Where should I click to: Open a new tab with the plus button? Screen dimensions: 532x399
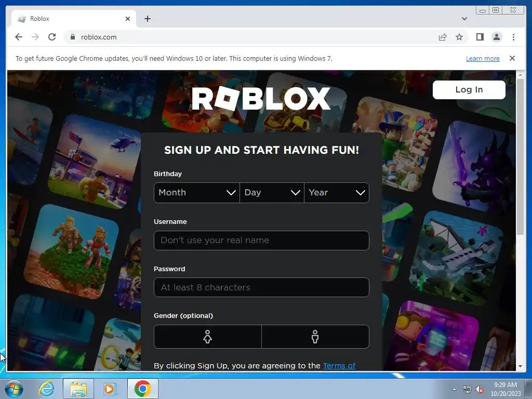147,19
